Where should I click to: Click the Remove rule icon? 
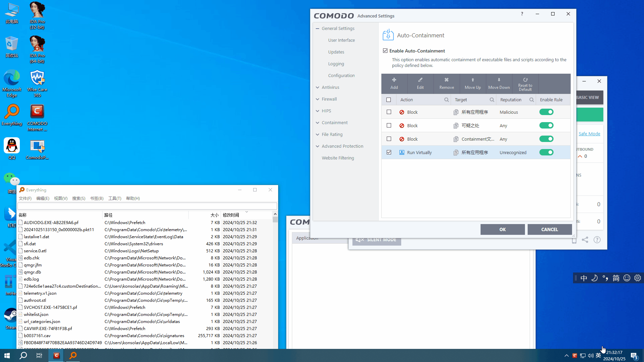[x=446, y=80]
